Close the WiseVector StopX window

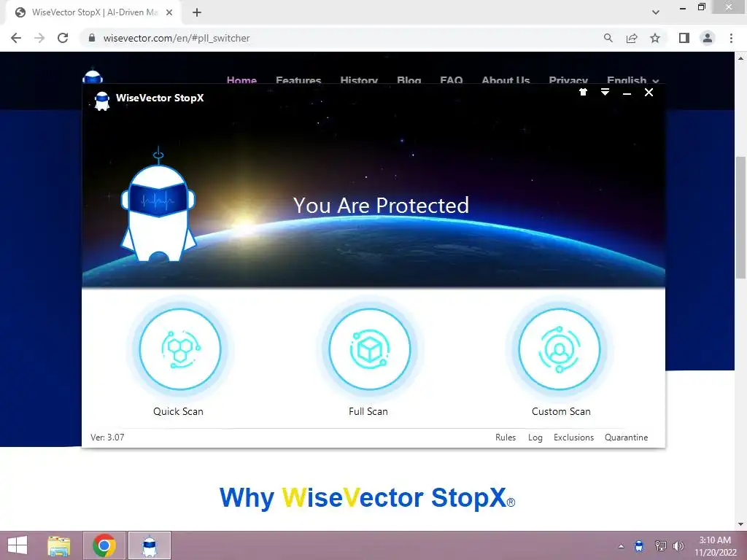649,93
